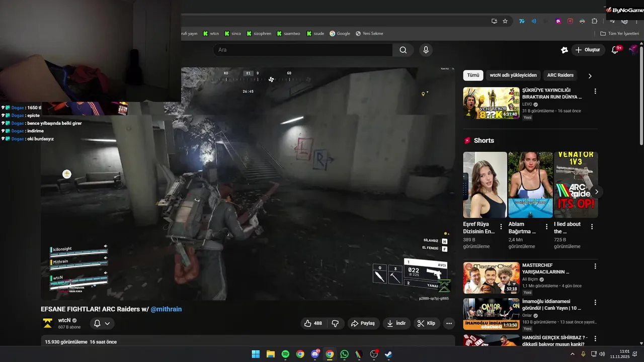
Task: Open the saamtwo bookmark
Action: [288, 34]
